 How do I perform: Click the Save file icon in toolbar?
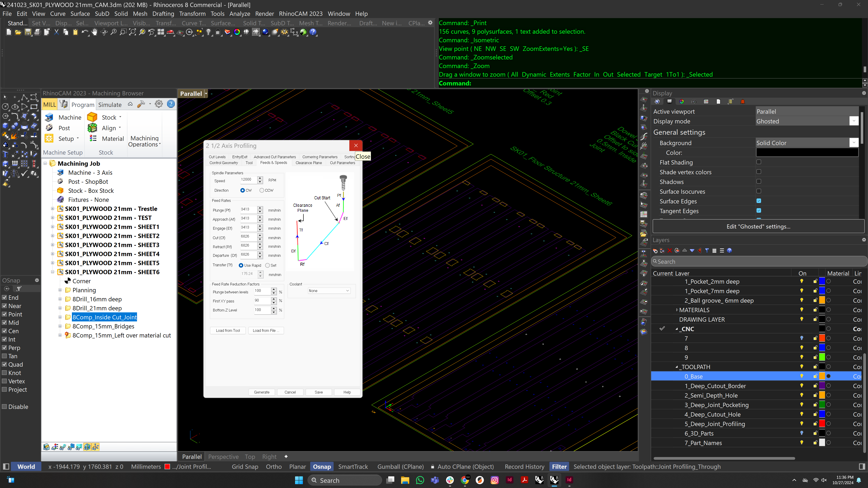point(28,32)
